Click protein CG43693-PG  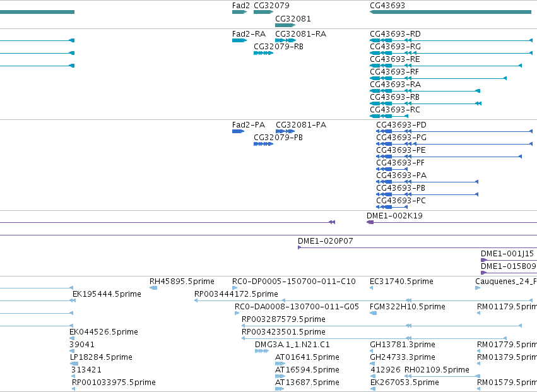[401, 138]
